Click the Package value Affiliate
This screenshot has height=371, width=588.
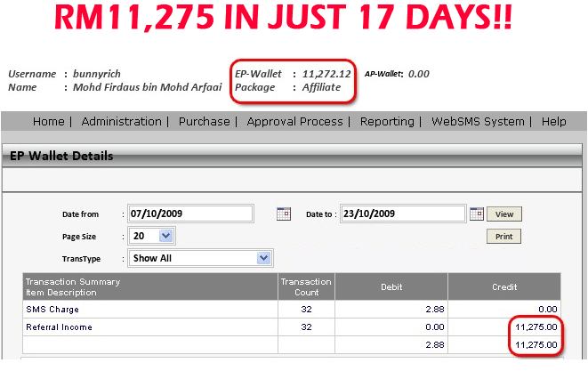pos(321,87)
